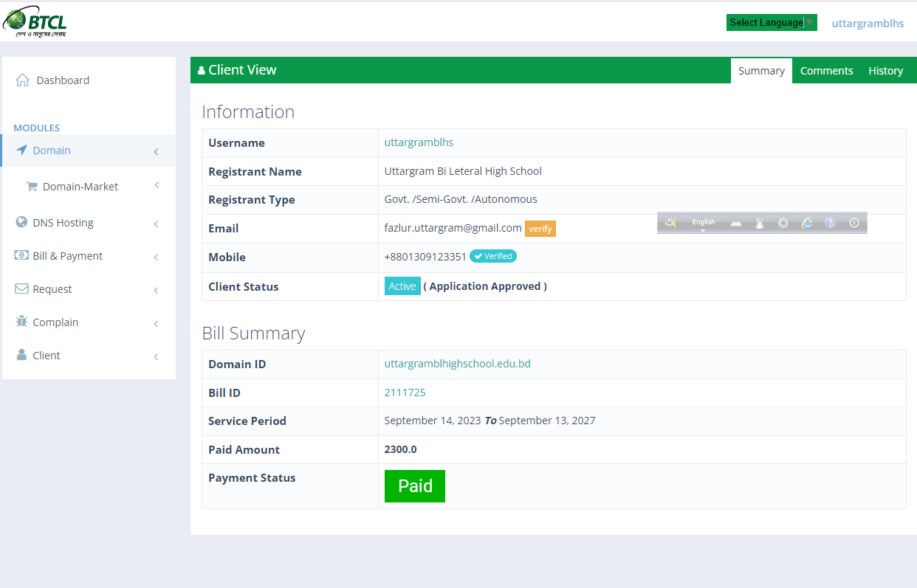Click the verify button next to the email
This screenshot has height=588, width=917.
point(540,229)
